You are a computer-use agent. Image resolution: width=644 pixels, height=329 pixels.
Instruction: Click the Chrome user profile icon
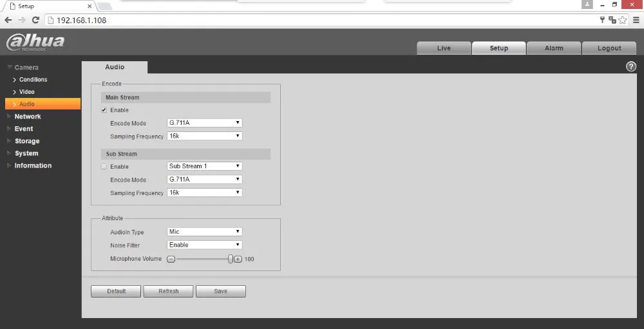click(x=587, y=5)
